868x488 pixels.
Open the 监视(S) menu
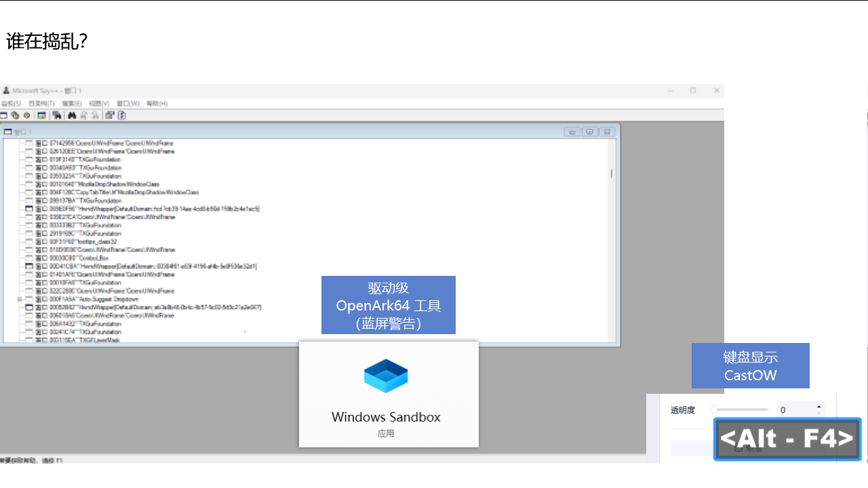[11, 104]
